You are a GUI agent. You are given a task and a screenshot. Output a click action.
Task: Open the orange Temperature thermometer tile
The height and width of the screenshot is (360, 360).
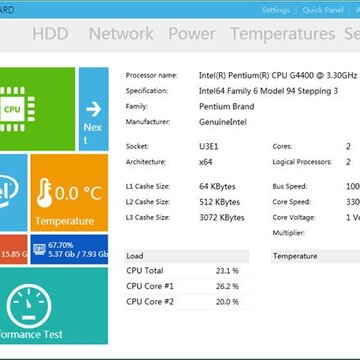(69, 192)
